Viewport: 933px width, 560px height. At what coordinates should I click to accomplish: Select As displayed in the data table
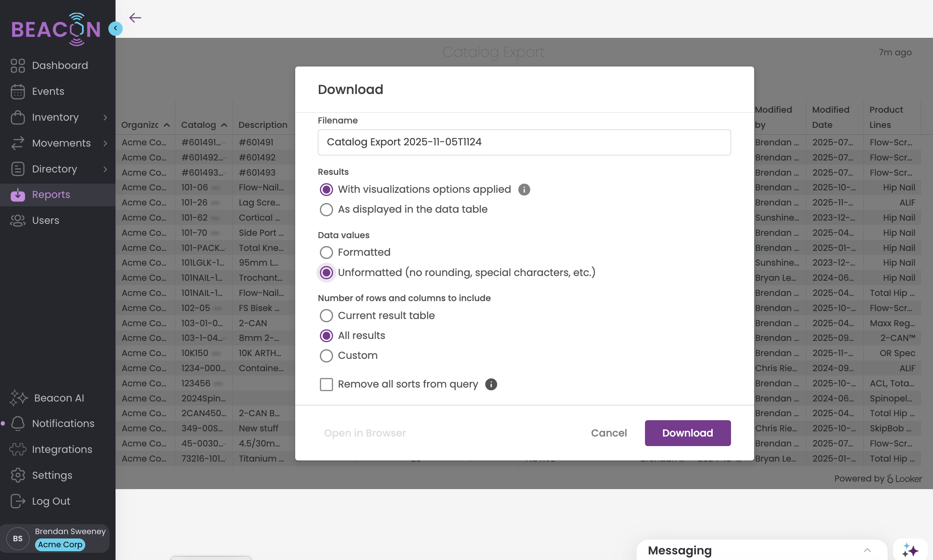pos(326,210)
